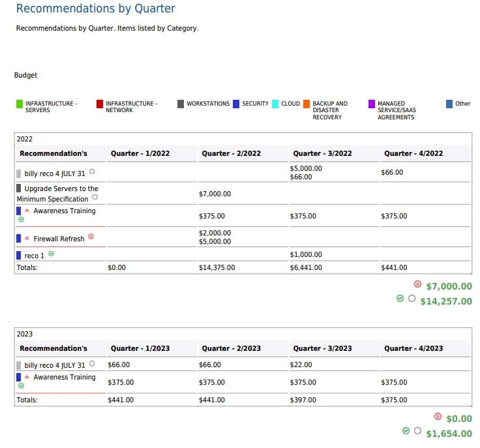This screenshot has width=480, height=448.
Task: Click the blue Other legend swatch
Action: click(449, 104)
